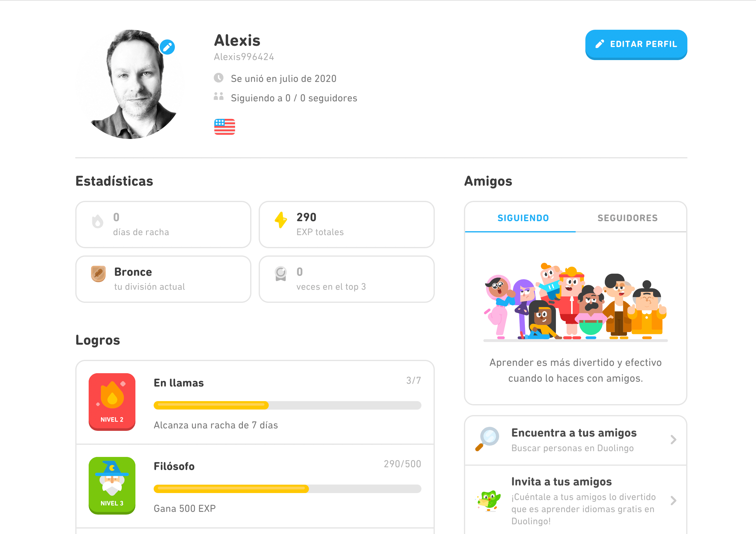Screen dimensions: 756x534
Task: Click the En llamas progress bar
Action: pos(288,405)
